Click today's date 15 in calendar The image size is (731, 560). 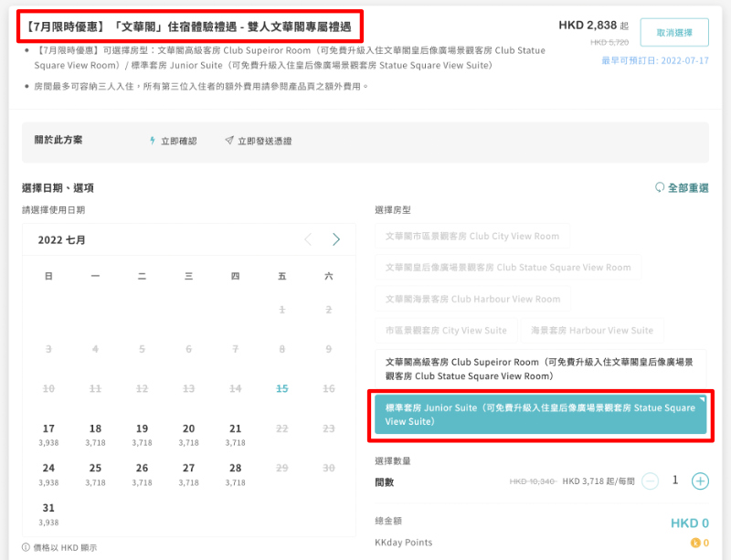pos(281,388)
